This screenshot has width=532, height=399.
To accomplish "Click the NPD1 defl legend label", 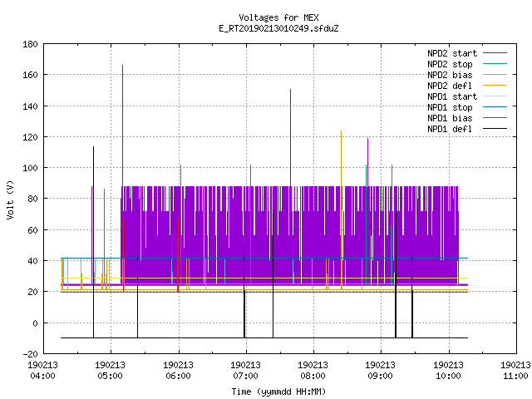I will [x=450, y=130].
